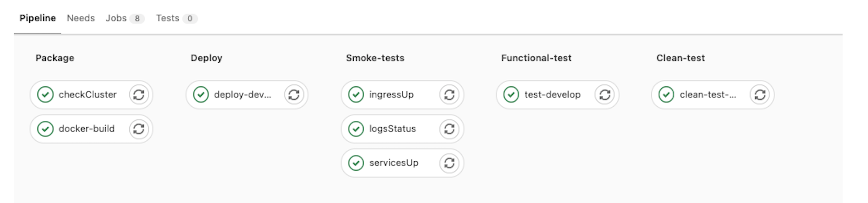868x203 pixels.
Task: Click the checkCluster passed status icon
Action: [45, 95]
